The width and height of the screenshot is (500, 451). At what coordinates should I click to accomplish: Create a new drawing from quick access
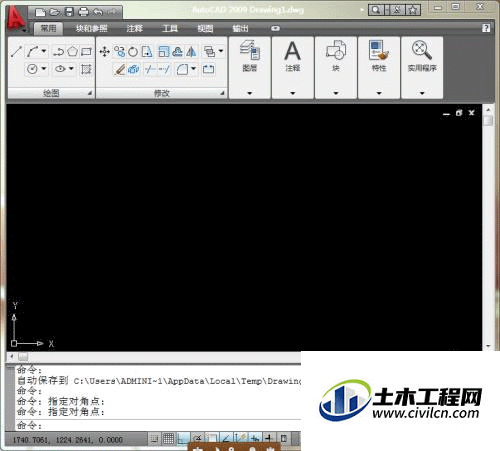pos(40,12)
